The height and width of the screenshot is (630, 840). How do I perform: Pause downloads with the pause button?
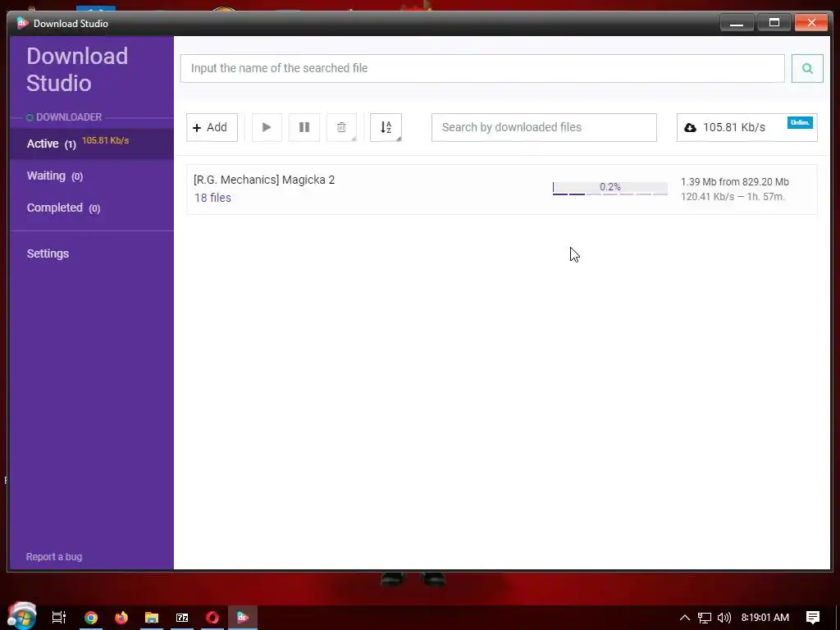coord(304,127)
